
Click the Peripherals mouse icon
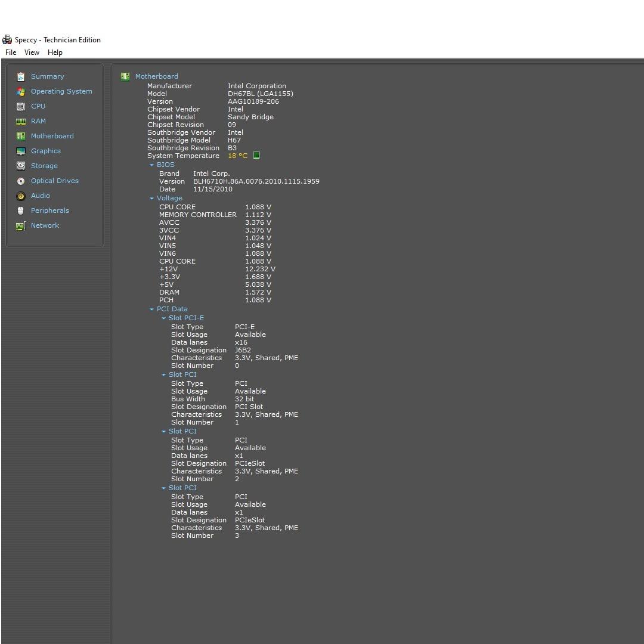click(21, 210)
